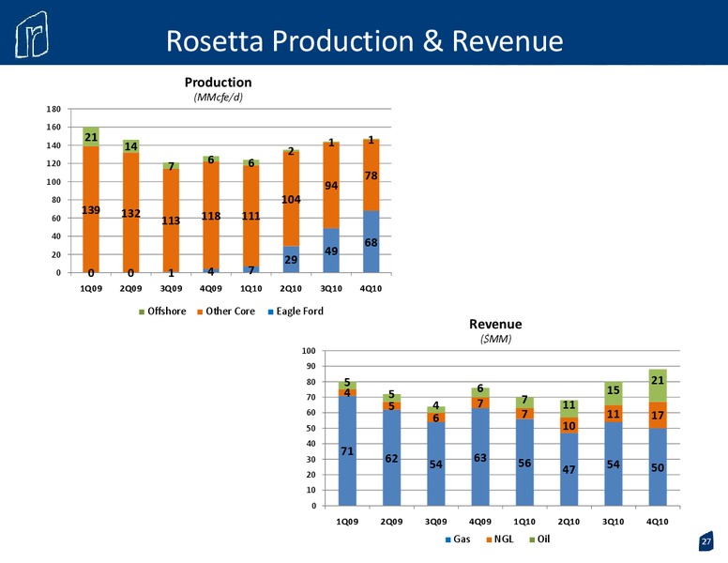The width and height of the screenshot is (728, 563).
Task: Select the ($MM) units subtitle
Action: [x=495, y=339]
